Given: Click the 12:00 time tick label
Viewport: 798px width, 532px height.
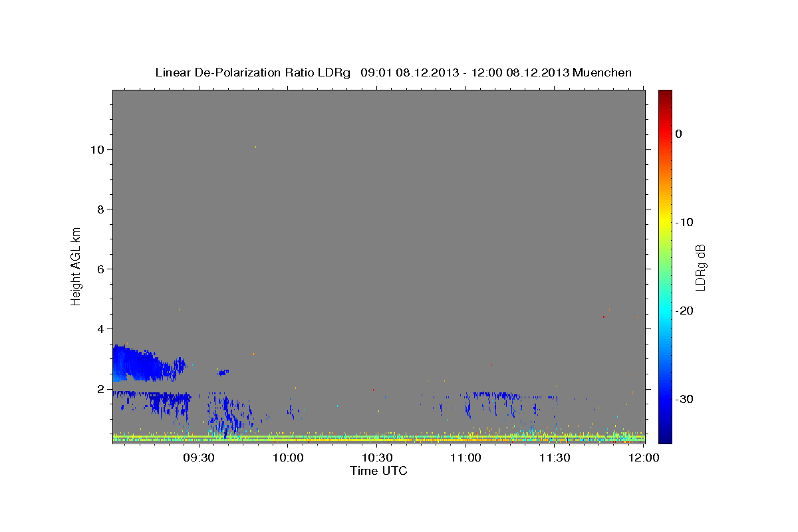Looking at the screenshot, I should coord(644,458).
